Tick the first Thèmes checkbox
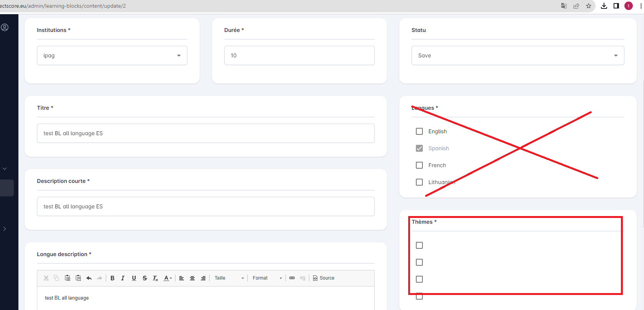 (x=419, y=245)
